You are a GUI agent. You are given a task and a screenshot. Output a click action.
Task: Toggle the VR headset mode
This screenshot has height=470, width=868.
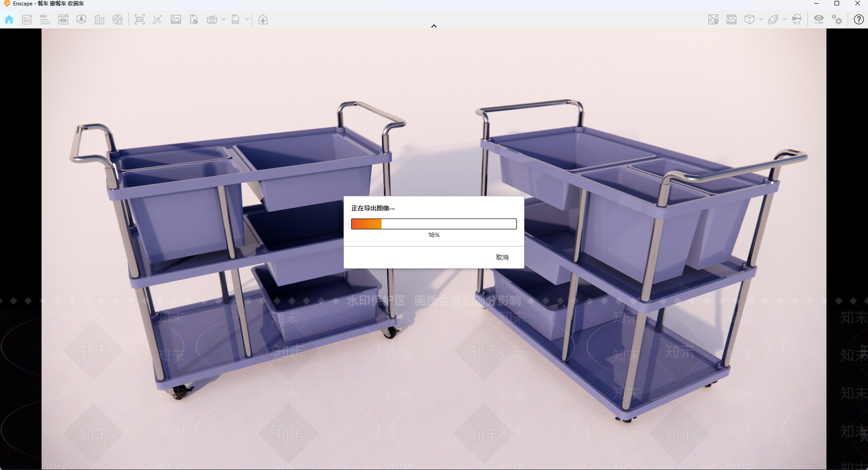tap(796, 20)
